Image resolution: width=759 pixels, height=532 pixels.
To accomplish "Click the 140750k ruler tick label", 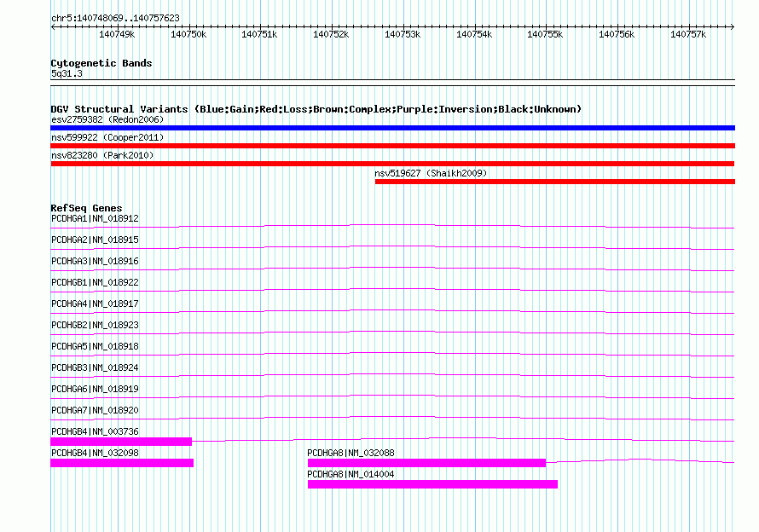I will coord(188,34).
